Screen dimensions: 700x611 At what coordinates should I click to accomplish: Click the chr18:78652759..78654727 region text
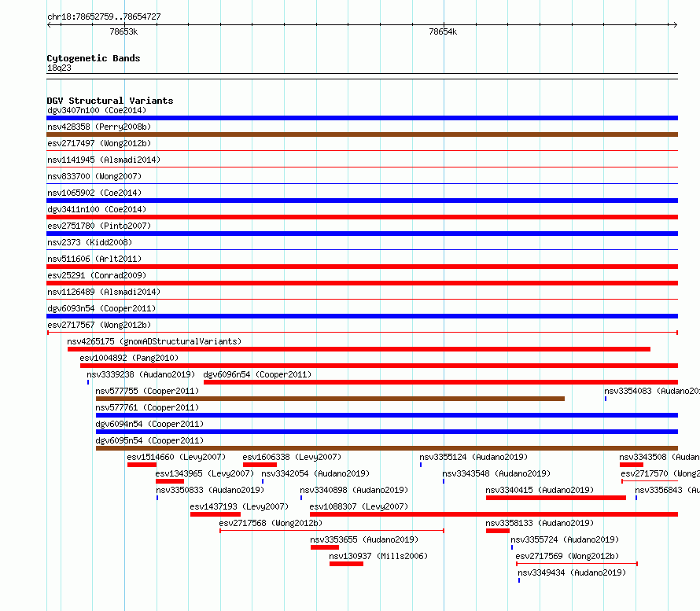(104, 17)
